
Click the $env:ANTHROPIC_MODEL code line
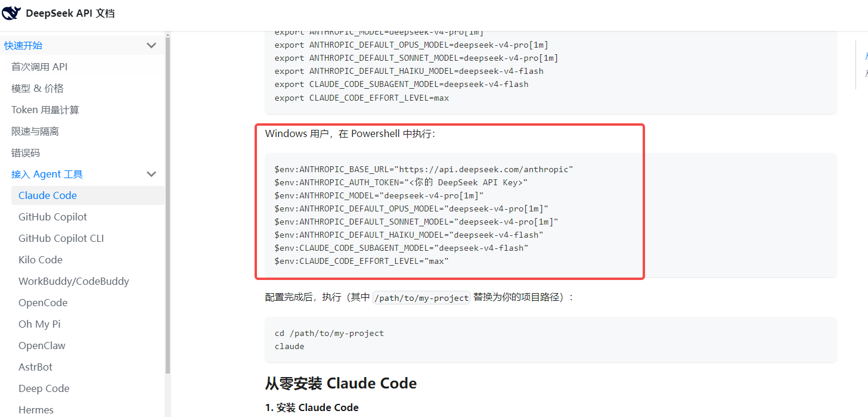pyautogui.click(x=379, y=195)
